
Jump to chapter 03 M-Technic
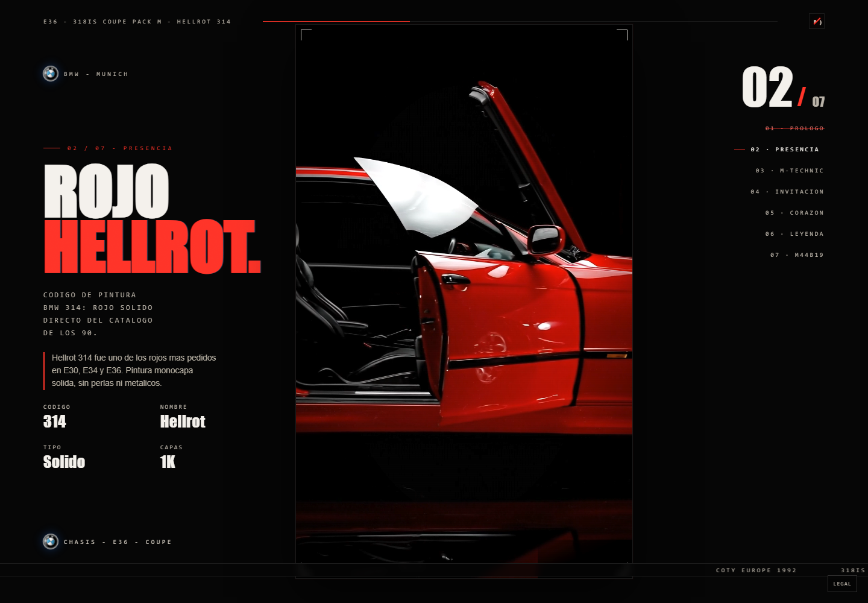(x=790, y=171)
